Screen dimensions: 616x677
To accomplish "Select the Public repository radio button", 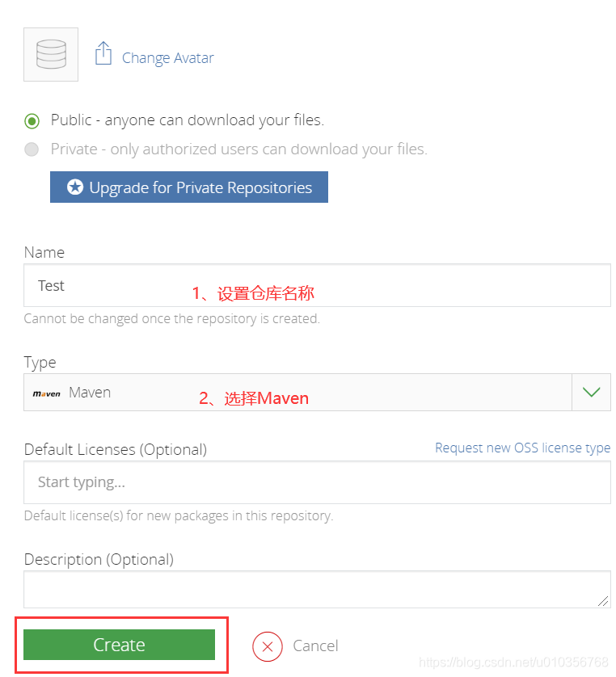I will point(32,120).
